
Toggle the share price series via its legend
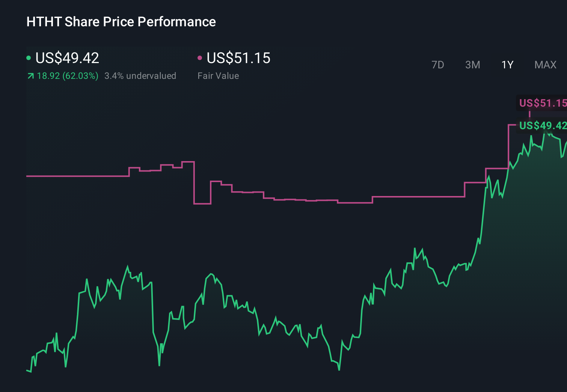coord(67,58)
